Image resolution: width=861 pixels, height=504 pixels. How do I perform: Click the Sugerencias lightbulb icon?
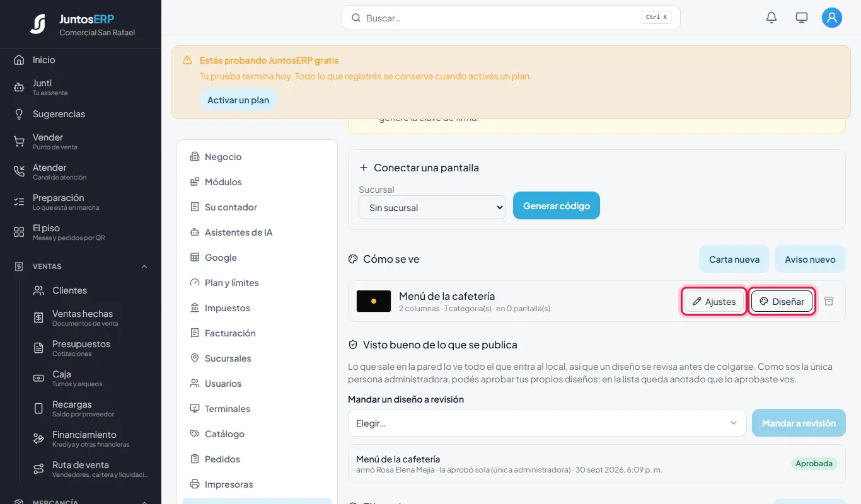point(19,114)
